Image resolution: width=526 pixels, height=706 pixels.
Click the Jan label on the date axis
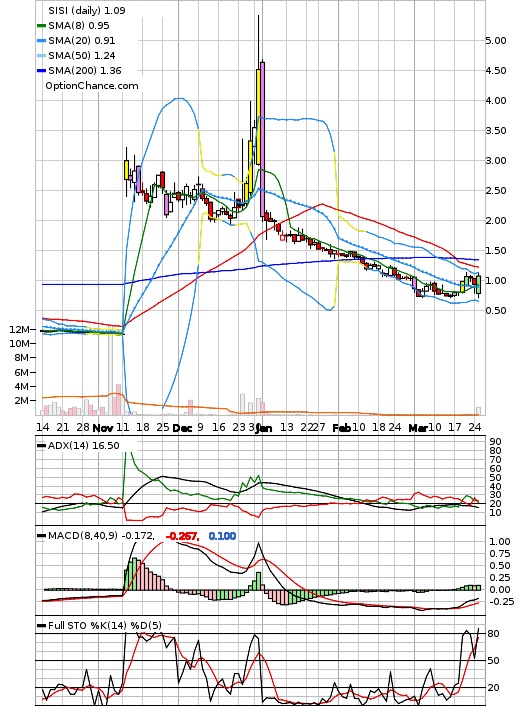click(264, 428)
